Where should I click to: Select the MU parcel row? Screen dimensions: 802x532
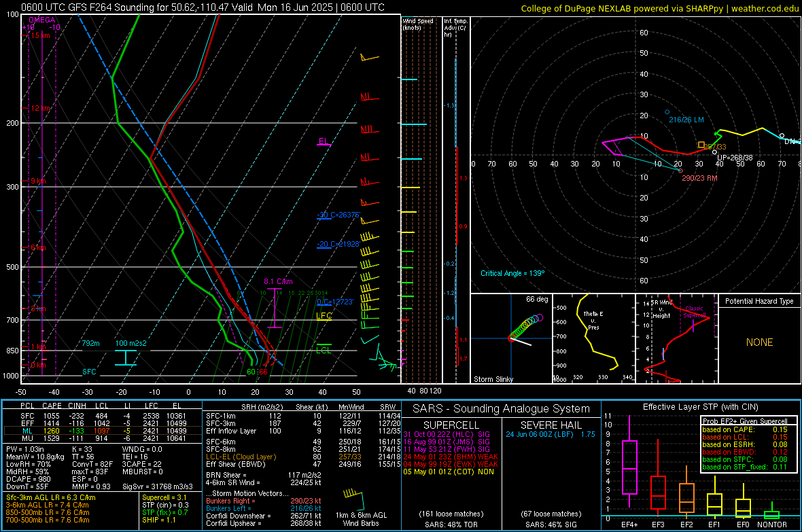click(103, 438)
